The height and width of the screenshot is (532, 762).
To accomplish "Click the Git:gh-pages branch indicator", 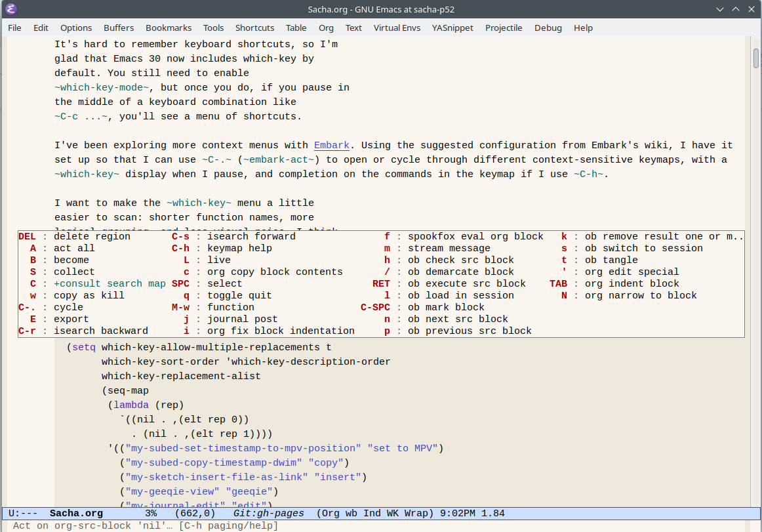I will click(269, 514).
